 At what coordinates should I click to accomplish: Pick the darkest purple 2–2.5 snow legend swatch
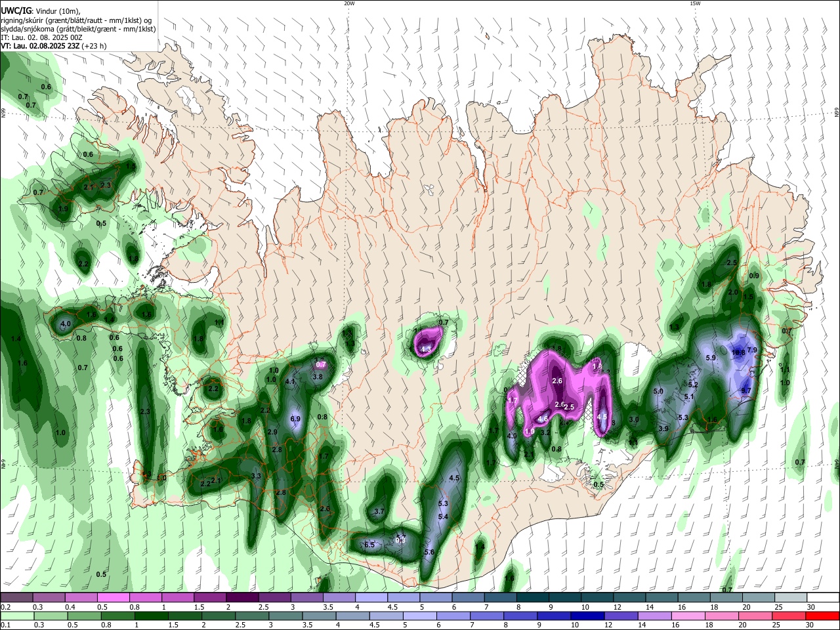[242, 598]
